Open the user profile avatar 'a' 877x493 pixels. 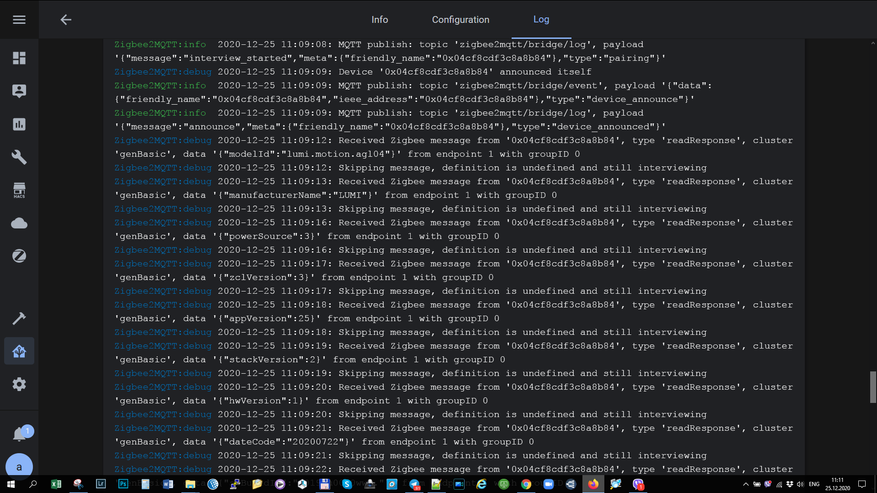19,466
